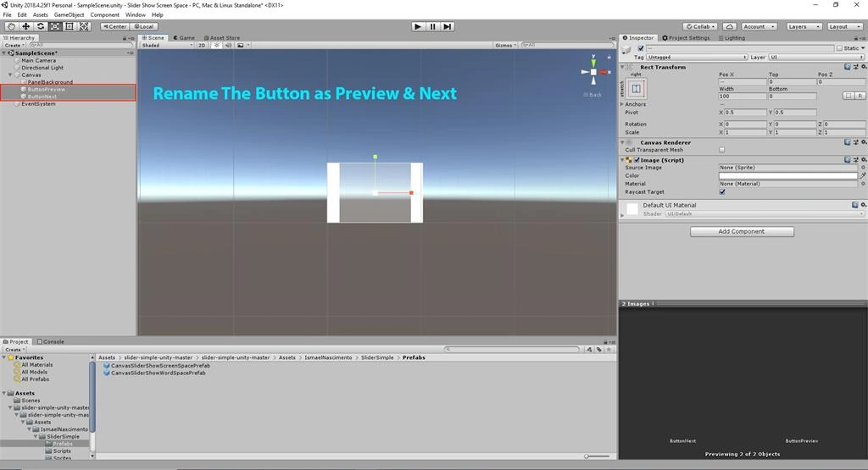Click Create button in Hierarchy panel
Image resolution: width=868 pixels, height=470 pixels.
[14, 46]
